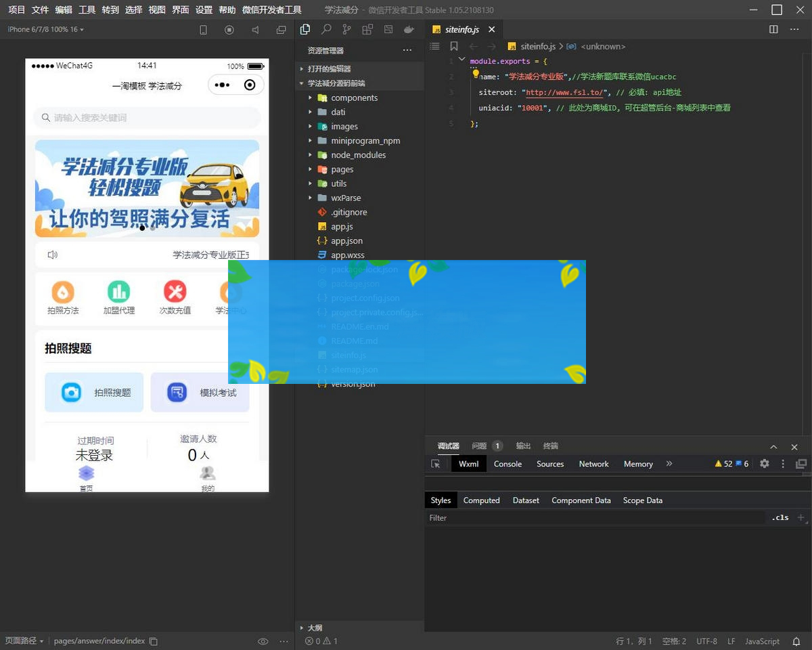
Task: Open the 微信开发者工具 menu
Action: tap(271, 10)
